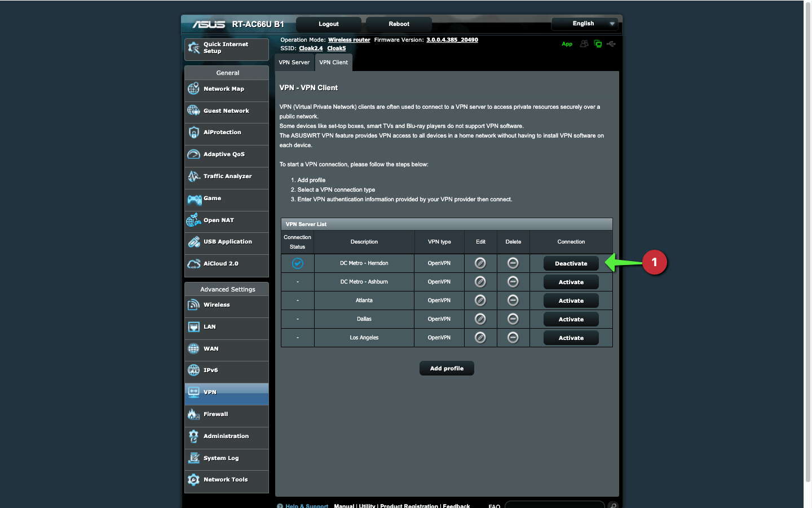The image size is (812, 508).
Task: Go to LAN settings
Action: tap(226, 327)
